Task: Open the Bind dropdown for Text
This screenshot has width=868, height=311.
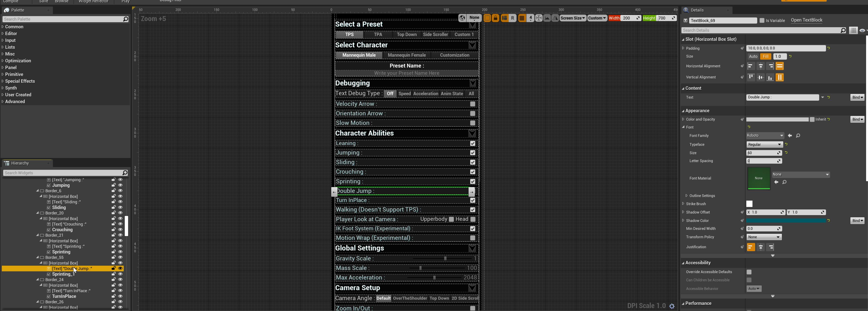Action: pyautogui.click(x=857, y=97)
